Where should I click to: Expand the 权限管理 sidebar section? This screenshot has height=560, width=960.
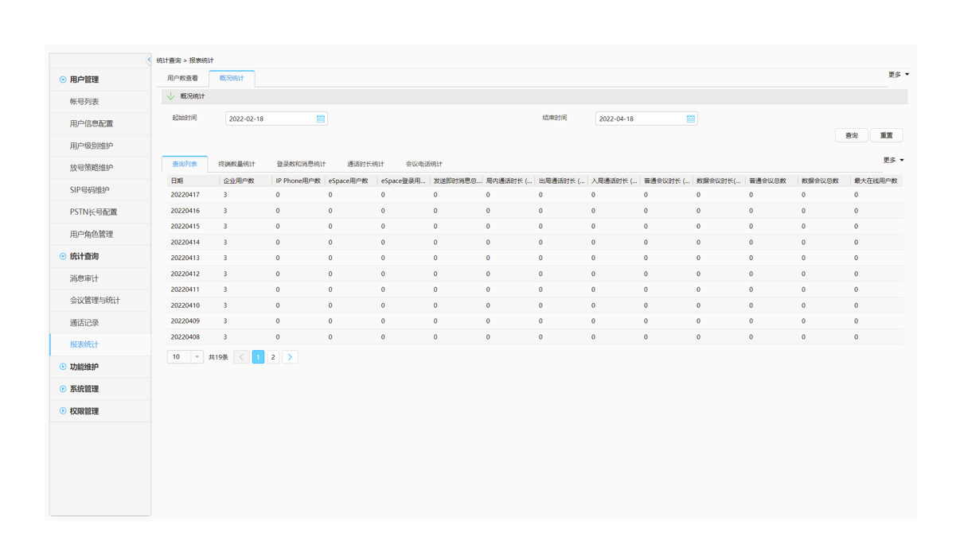pos(64,411)
